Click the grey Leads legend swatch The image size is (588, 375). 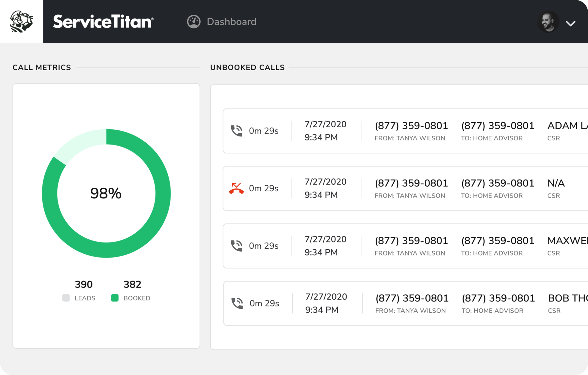pyautogui.click(x=66, y=298)
